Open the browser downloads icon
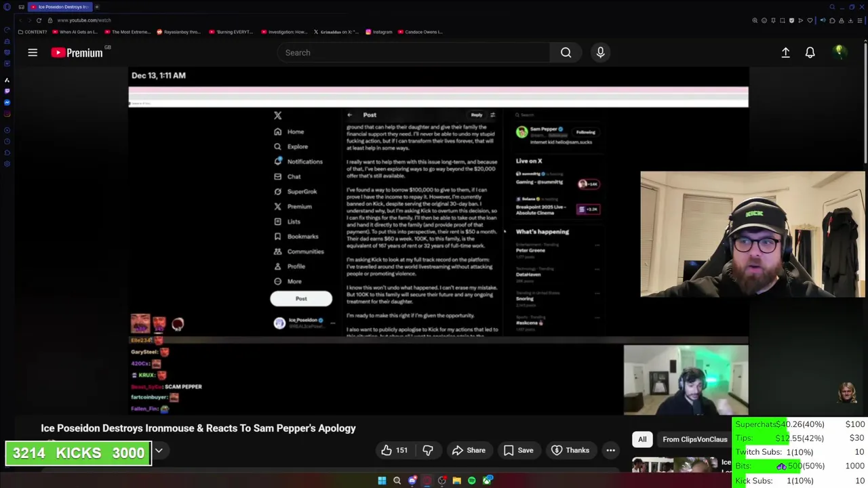 point(850,20)
